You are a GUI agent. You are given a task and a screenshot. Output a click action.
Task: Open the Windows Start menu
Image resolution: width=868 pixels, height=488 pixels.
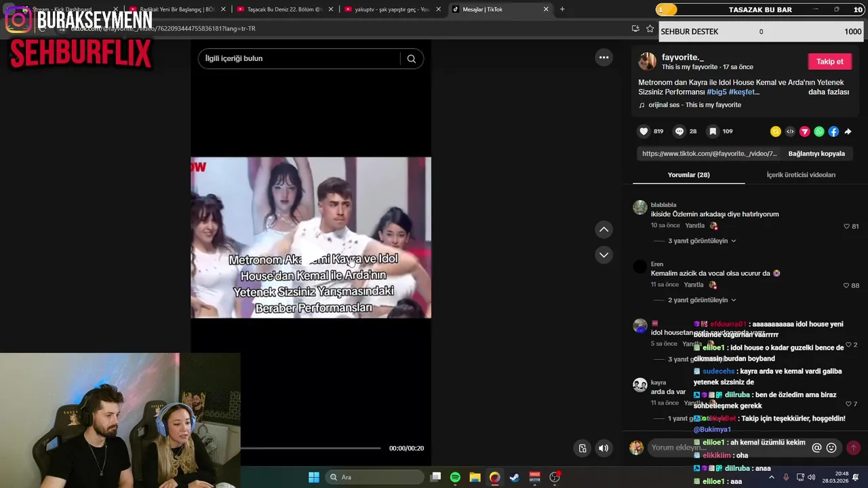coord(313,477)
